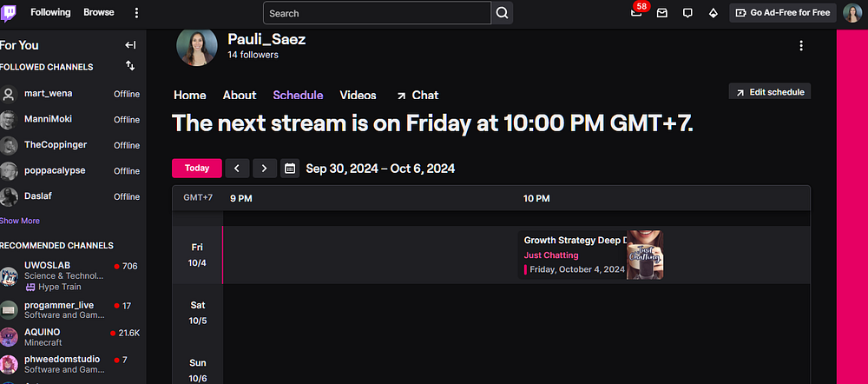Click the 9 PM column header
The width and height of the screenshot is (868, 384).
coord(240,198)
